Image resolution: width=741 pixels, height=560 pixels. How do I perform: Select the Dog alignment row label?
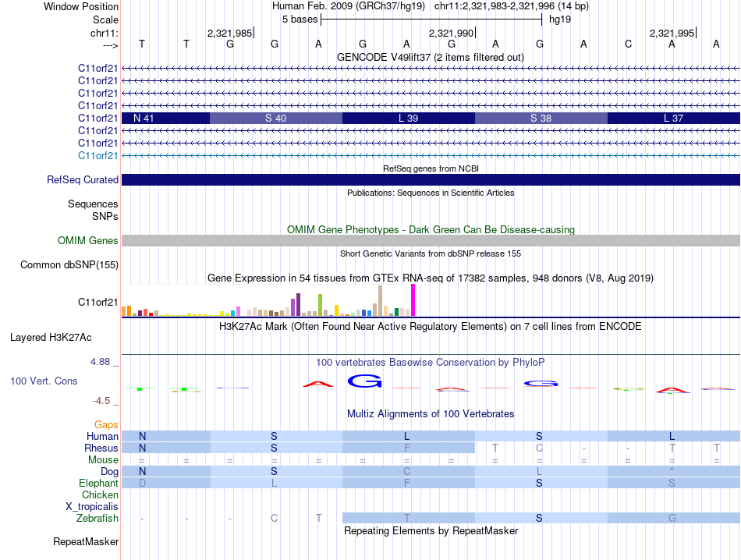tap(110, 472)
